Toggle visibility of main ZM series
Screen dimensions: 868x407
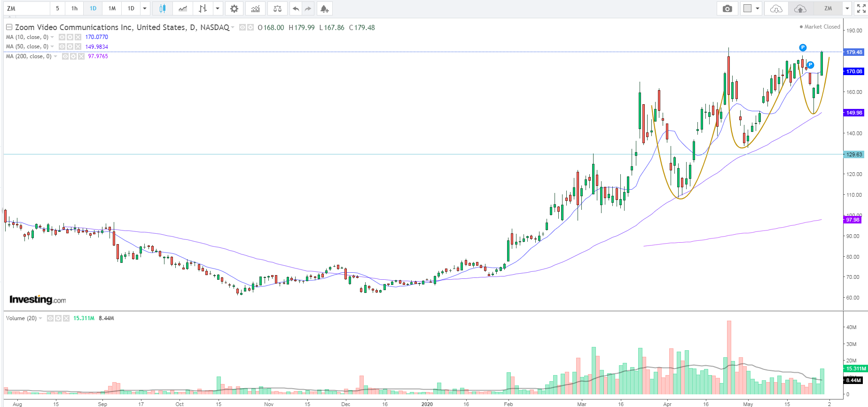(x=242, y=27)
